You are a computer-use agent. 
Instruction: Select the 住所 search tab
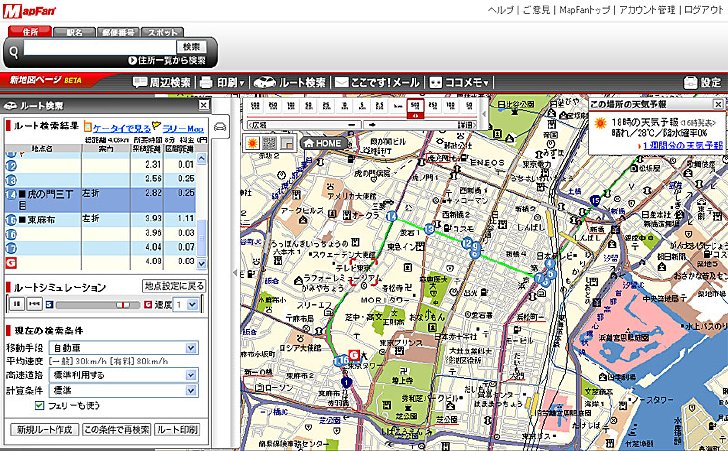click(x=30, y=32)
